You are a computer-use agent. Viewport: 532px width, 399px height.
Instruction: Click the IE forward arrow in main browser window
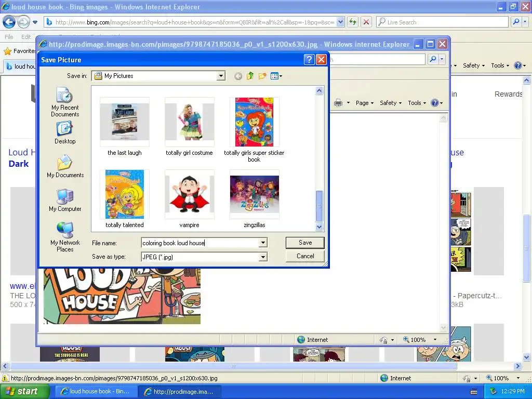(23, 22)
